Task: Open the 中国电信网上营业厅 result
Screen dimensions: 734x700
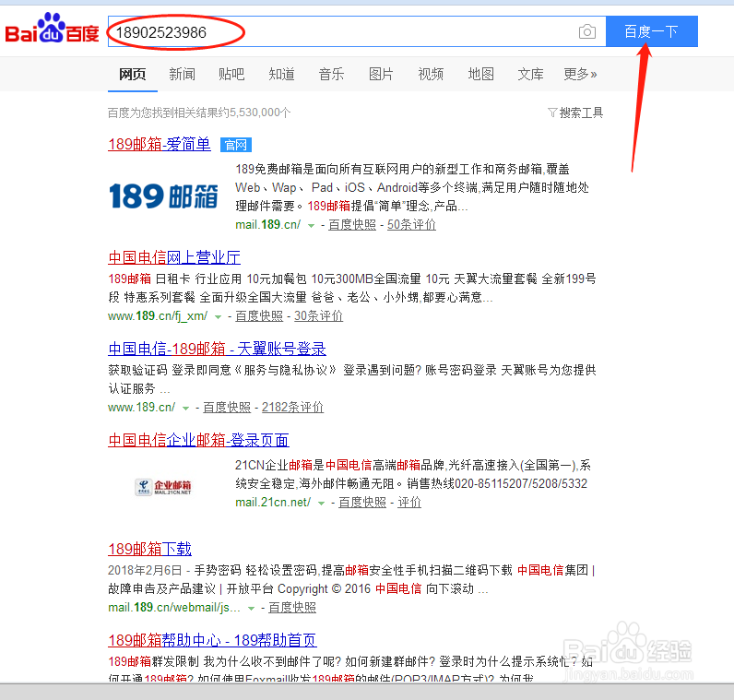Action: 174,257
